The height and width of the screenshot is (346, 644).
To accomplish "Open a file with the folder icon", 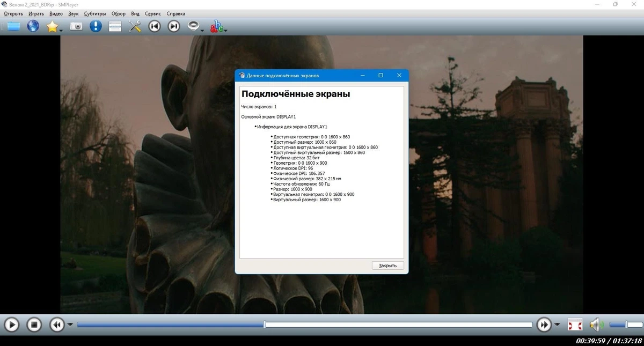I will point(13,26).
